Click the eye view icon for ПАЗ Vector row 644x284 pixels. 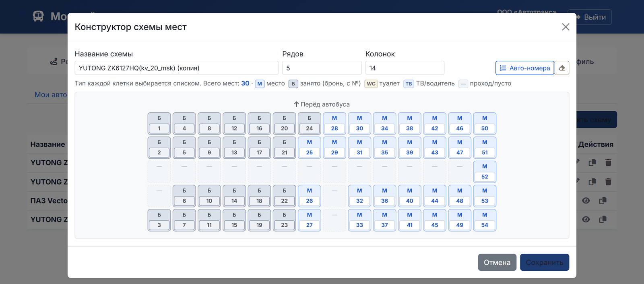586,201
